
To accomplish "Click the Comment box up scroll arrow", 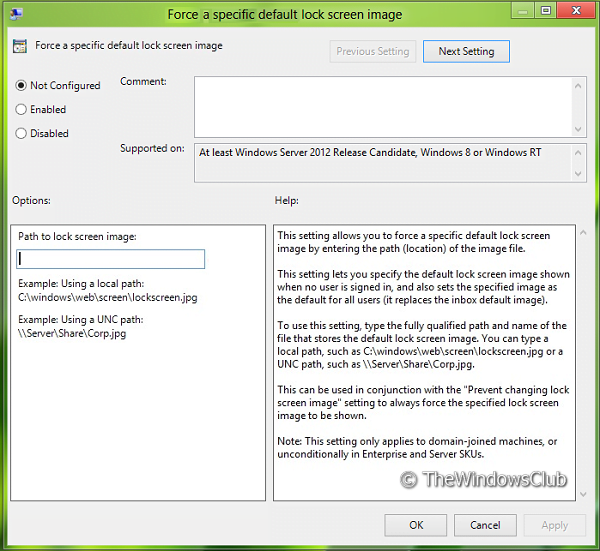I will 578,86.
